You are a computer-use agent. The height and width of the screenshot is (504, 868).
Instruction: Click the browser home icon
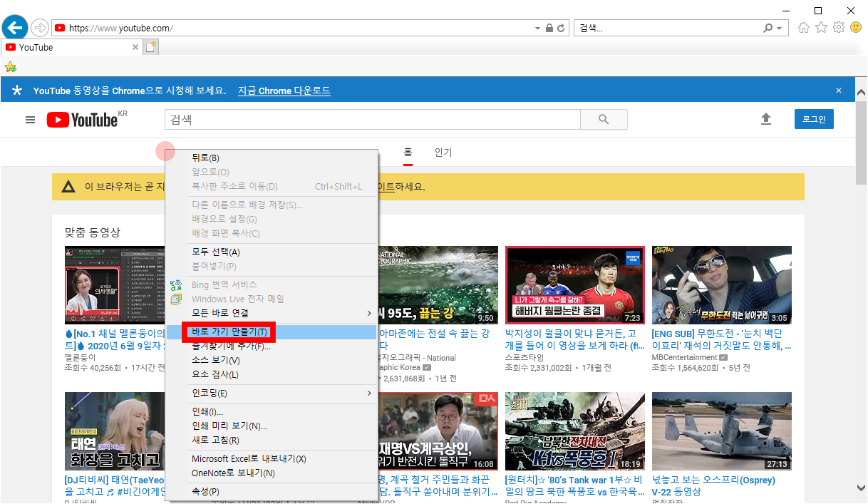click(x=804, y=28)
